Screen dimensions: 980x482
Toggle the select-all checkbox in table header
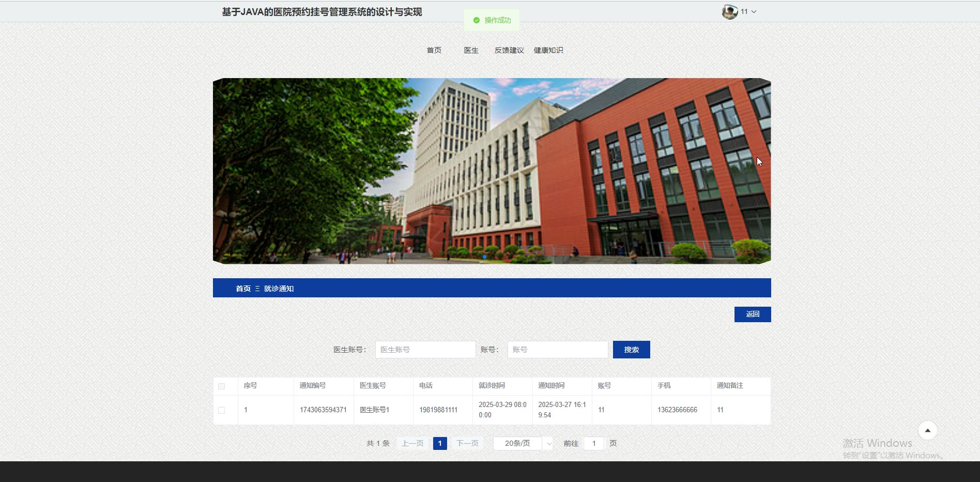point(222,386)
